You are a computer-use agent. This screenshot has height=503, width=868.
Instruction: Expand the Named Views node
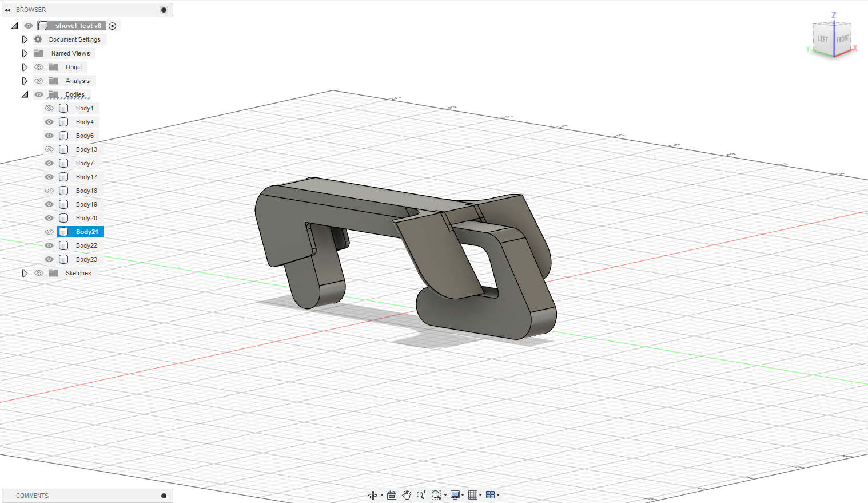pos(25,53)
